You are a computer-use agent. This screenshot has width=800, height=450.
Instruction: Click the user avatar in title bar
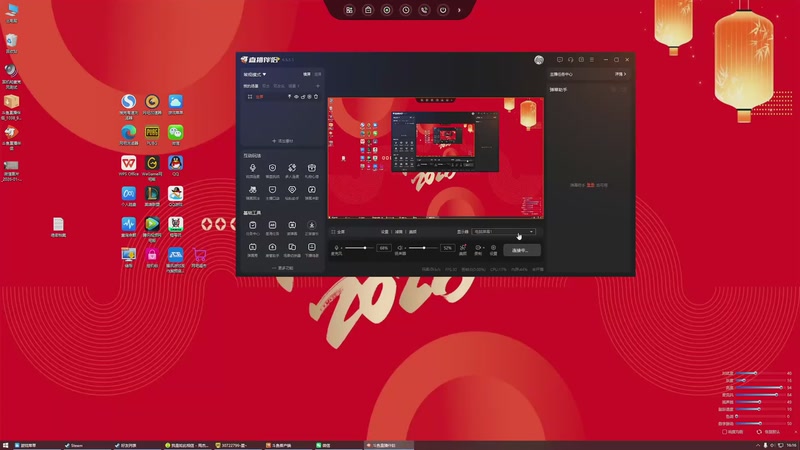tap(539, 60)
